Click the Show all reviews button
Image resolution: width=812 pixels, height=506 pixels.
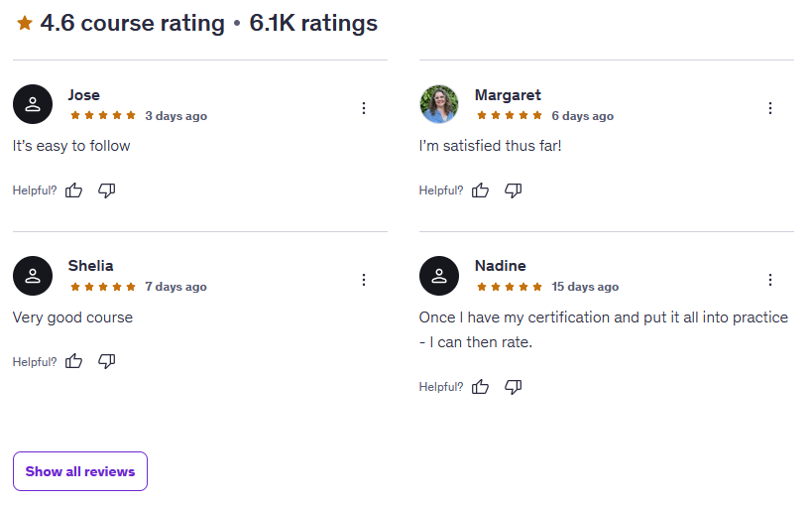pyautogui.click(x=80, y=471)
